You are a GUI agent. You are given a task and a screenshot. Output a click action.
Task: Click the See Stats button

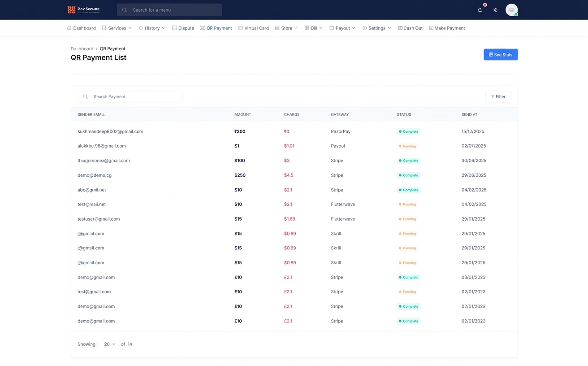501,54
